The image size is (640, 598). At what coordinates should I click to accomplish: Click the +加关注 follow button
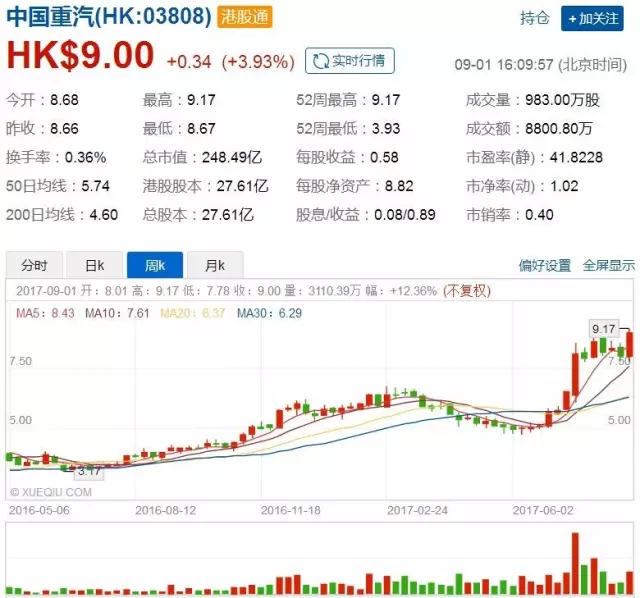[592, 18]
